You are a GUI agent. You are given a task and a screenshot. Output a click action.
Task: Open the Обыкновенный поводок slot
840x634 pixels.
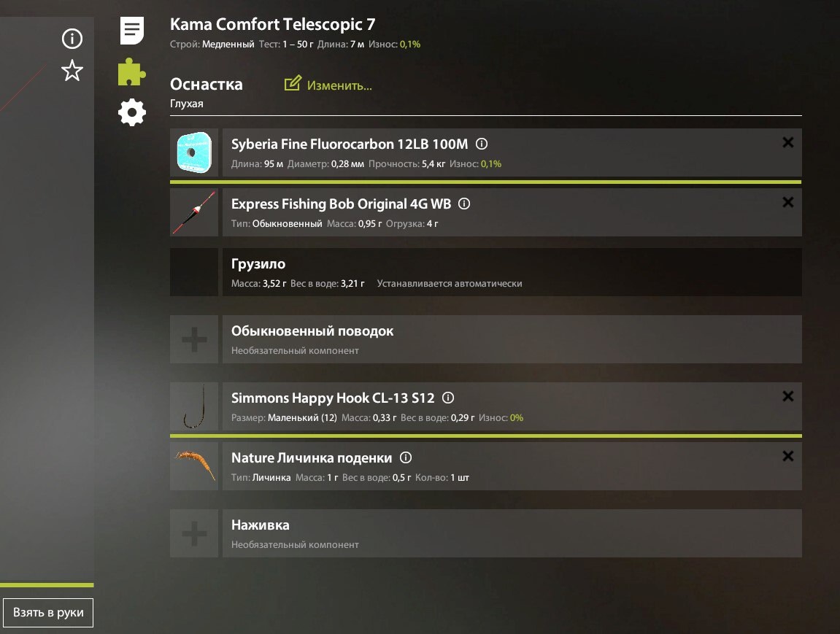(512, 339)
